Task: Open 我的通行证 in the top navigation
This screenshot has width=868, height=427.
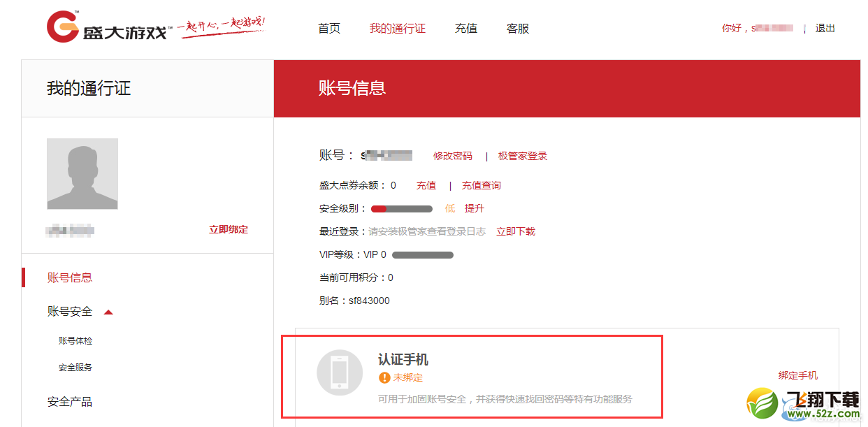Action: pos(397,29)
